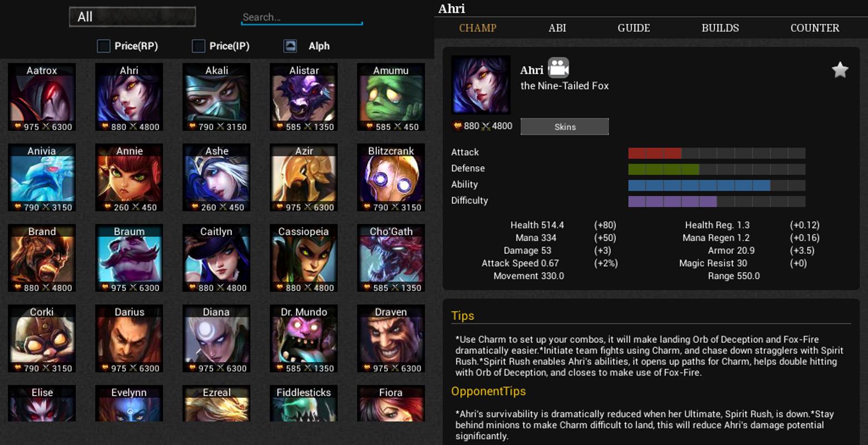The width and height of the screenshot is (868, 445).
Task: Switch to the ABI tab
Action: pos(557,28)
